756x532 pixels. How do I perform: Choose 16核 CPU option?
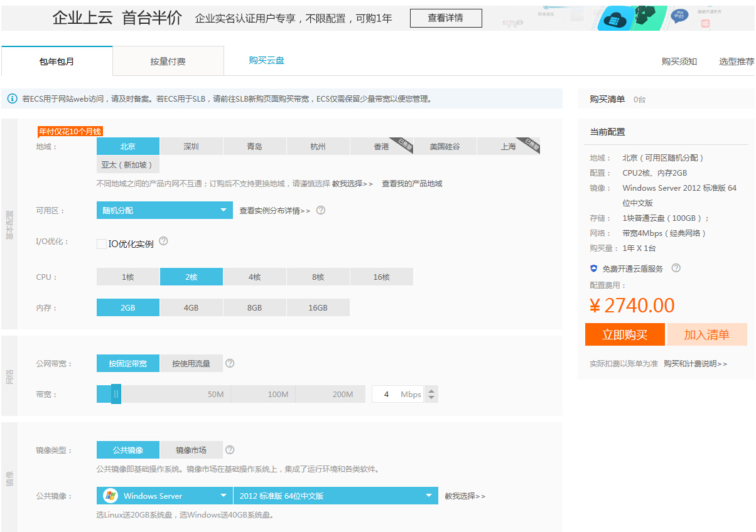click(x=382, y=277)
